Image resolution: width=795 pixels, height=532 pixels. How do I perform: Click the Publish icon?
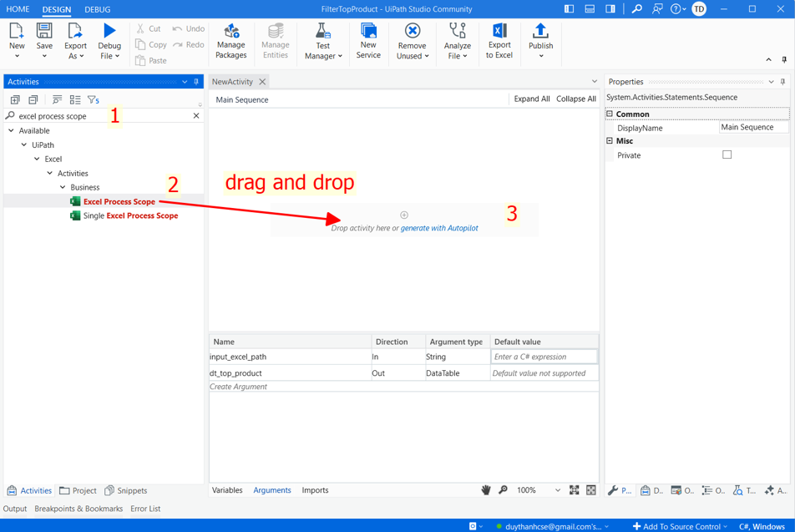540,31
